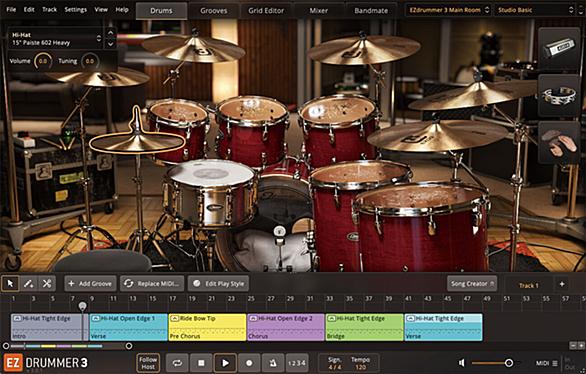
Task: Add a new track with plus icon
Action: [x=562, y=284]
